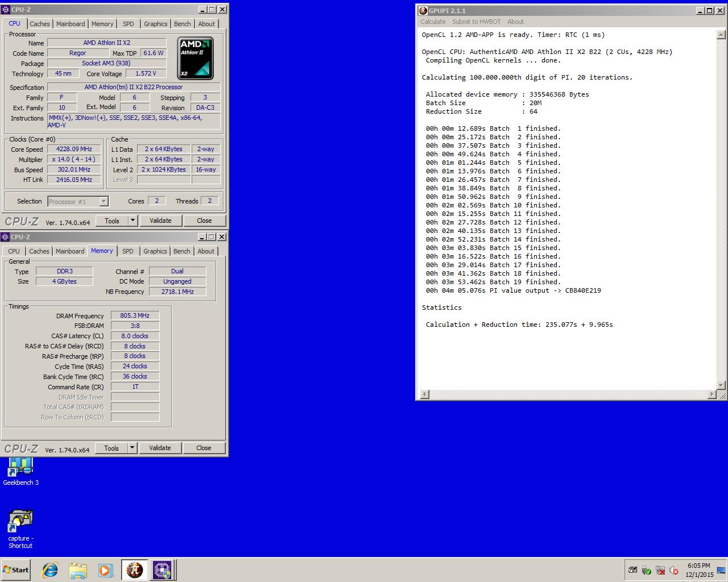The width and height of the screenshot is (728, 582).
Task: Switch to CPU-Z via its taskbar icon
Action: [162, 570]
